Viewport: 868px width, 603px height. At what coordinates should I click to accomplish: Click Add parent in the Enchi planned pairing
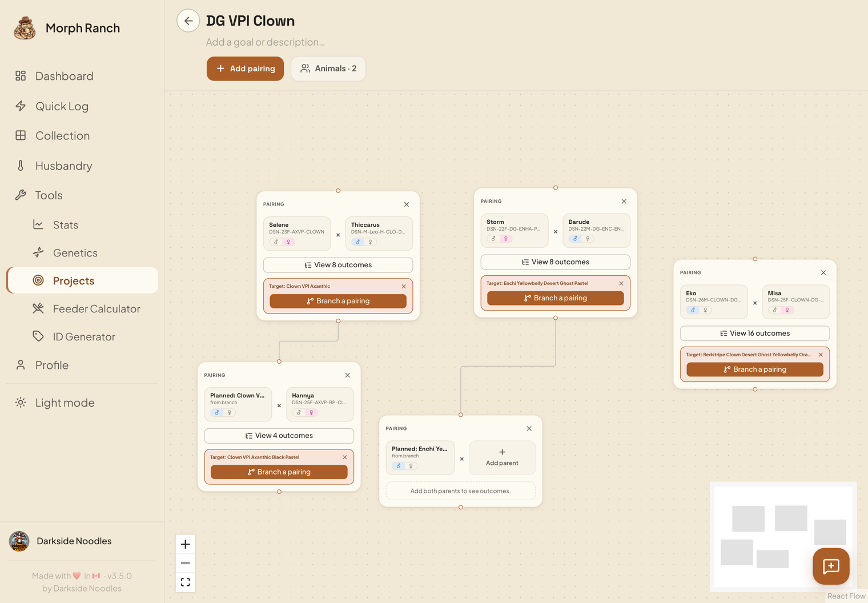click(503, 457)
